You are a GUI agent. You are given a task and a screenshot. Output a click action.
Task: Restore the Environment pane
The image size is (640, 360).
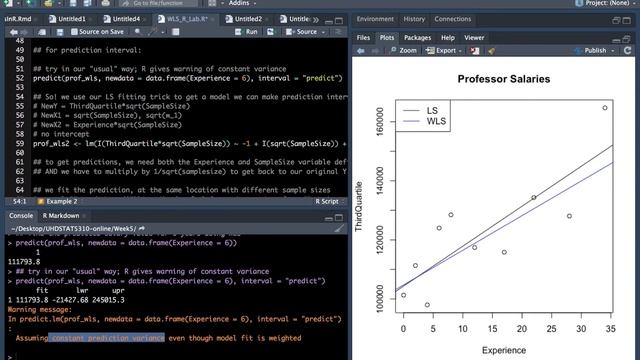click(x=616, y=21)
